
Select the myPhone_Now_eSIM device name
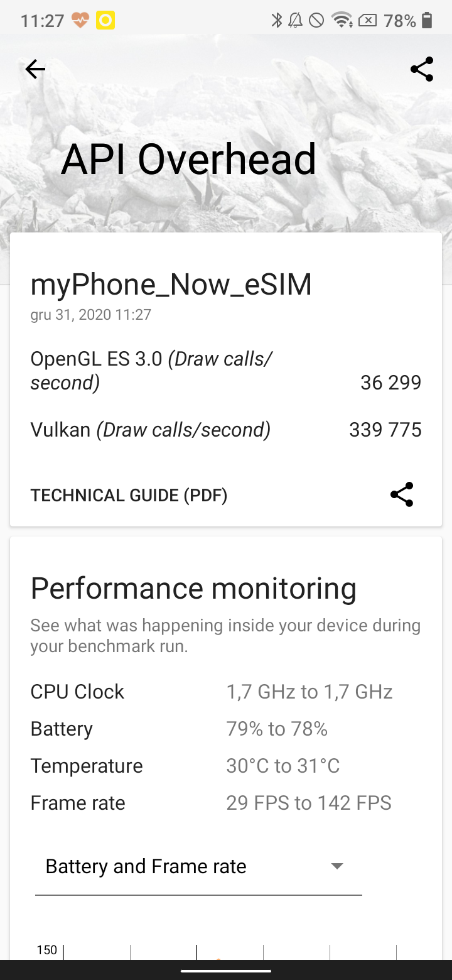click(171, 285)
